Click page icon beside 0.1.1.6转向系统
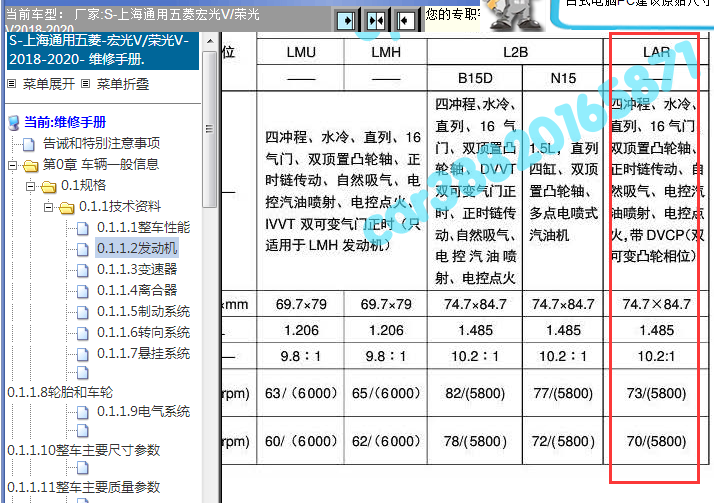The width and height of the screenshot is (714, 503). point(82,333)
